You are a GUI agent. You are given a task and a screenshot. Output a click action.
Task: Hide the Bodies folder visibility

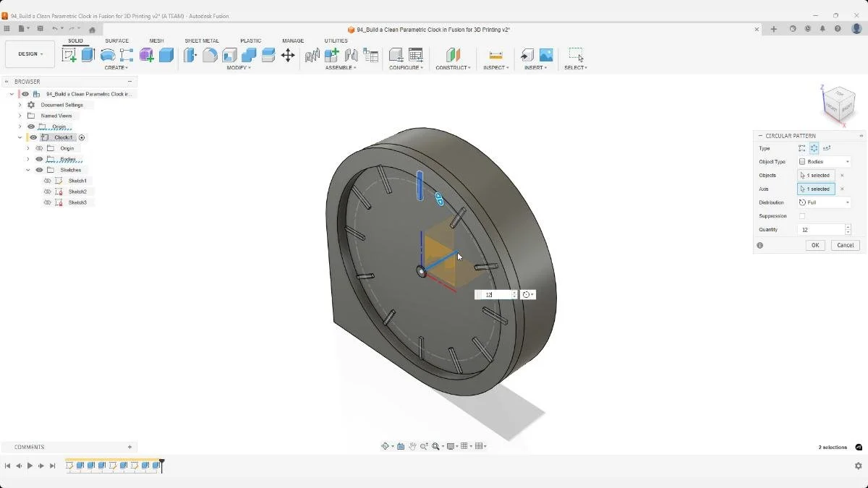pos(40,159)
